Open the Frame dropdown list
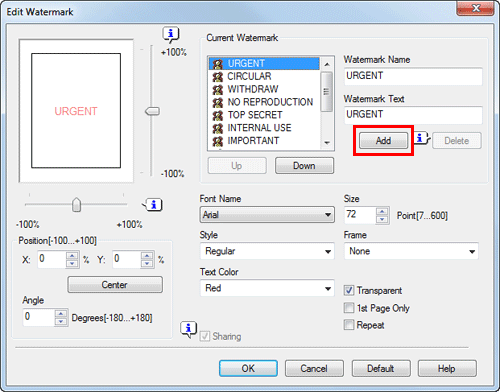500x392 pixels. coord(411,251)
